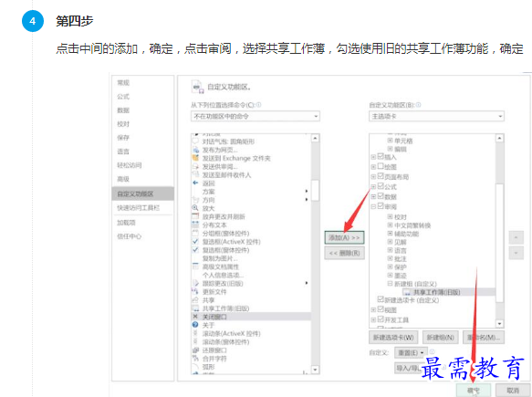532x397 pixels.
Task: Click the 发送供审阅 icon
Action: (x=195, y=166)
